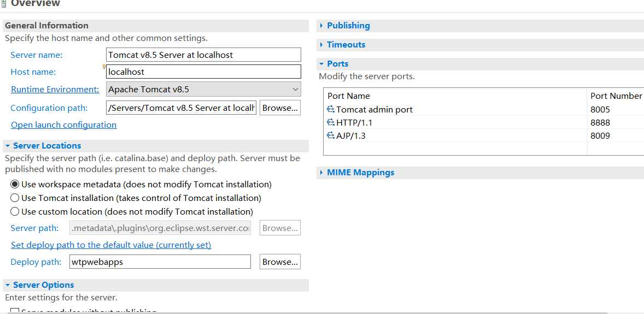Open the Runtime Environment dropdown

coord(203,89)
